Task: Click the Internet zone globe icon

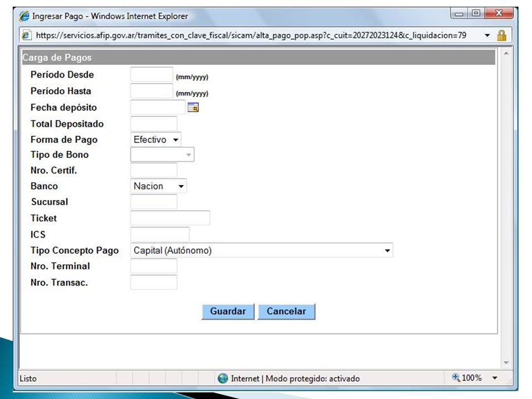Action: pos(223,378)
